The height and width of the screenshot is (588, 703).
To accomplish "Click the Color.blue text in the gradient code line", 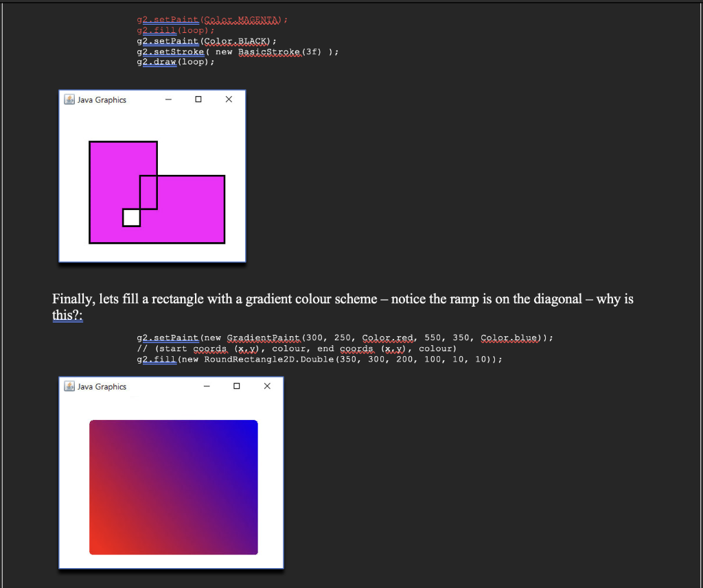I will (x=509, y=338).
